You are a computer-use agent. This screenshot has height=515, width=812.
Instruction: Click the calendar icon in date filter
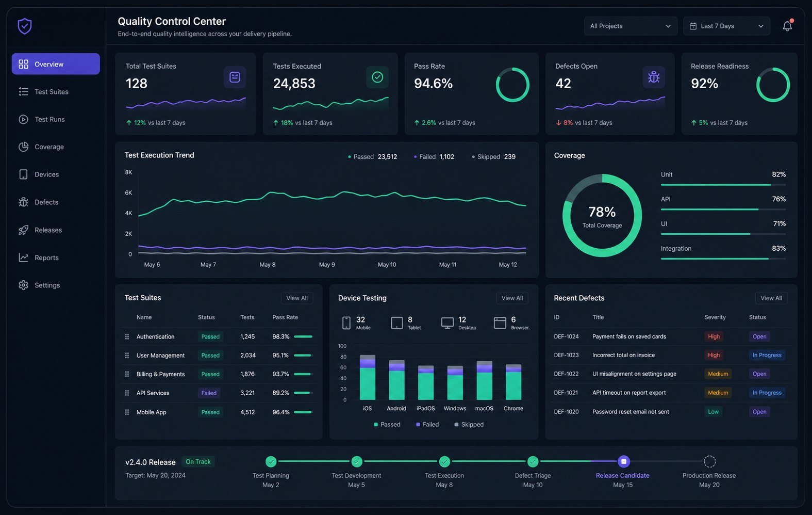pos(693,26)
